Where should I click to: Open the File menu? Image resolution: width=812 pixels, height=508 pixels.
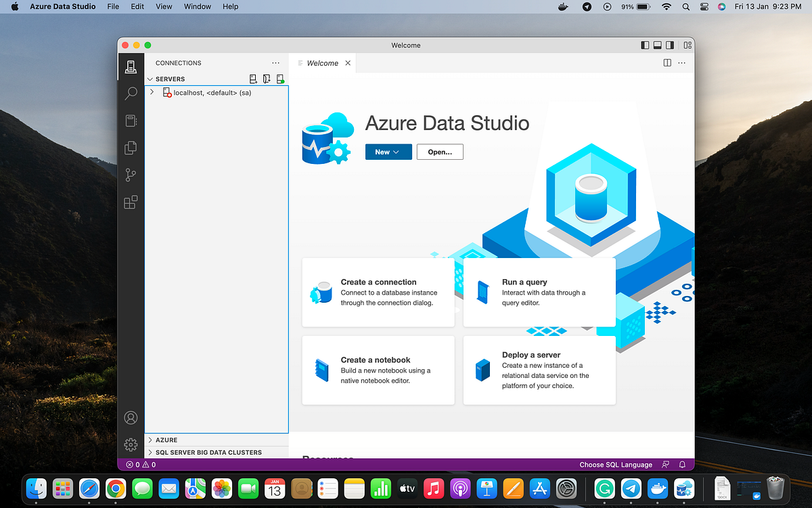click(113, 6)
